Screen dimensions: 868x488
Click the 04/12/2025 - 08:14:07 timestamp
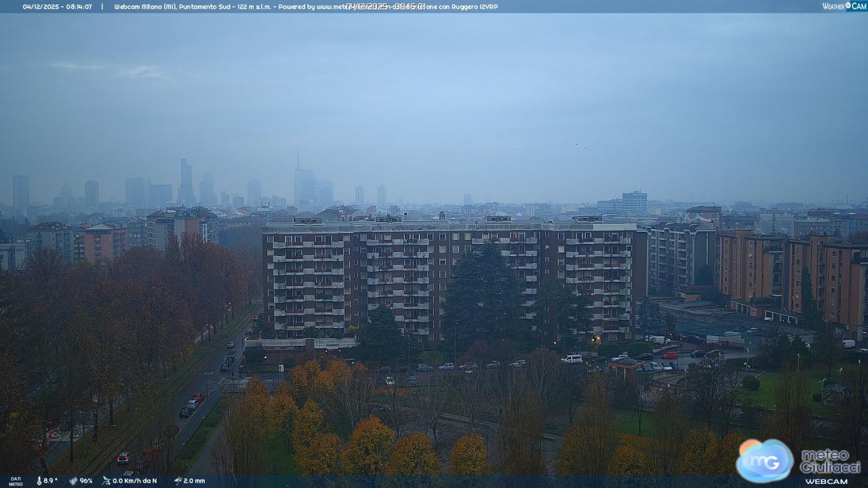coord(57,7)
